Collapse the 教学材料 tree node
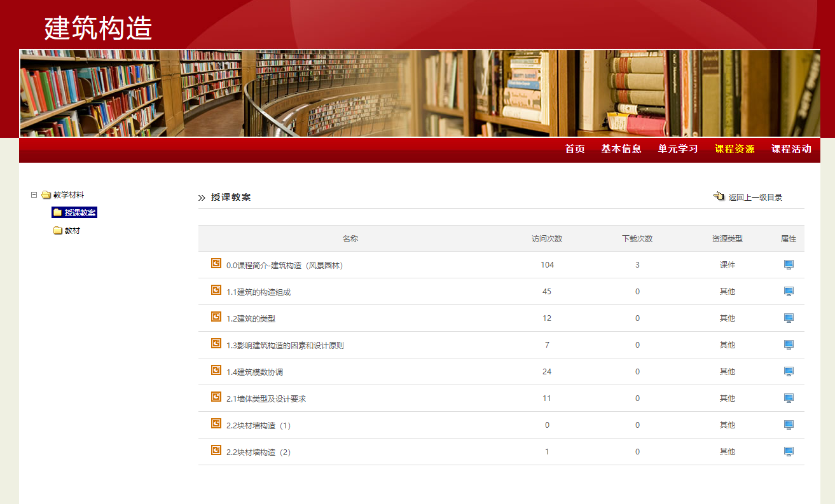Screen dimensions: 835x504 point(34,195)
